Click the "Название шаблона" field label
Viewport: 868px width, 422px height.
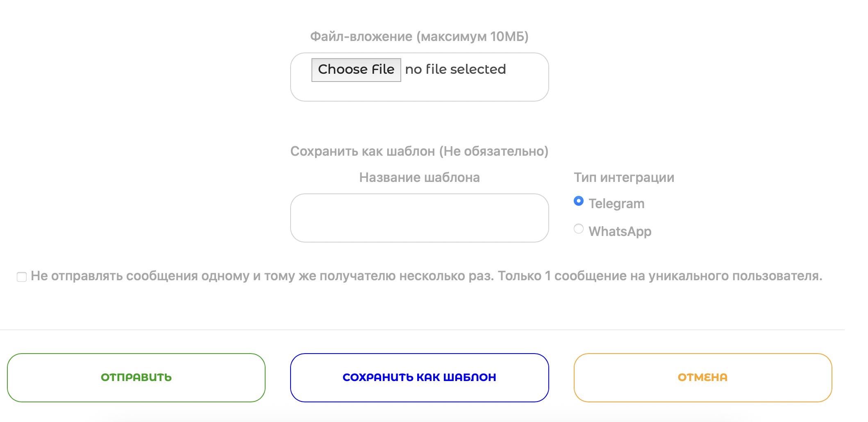(419, 178)
